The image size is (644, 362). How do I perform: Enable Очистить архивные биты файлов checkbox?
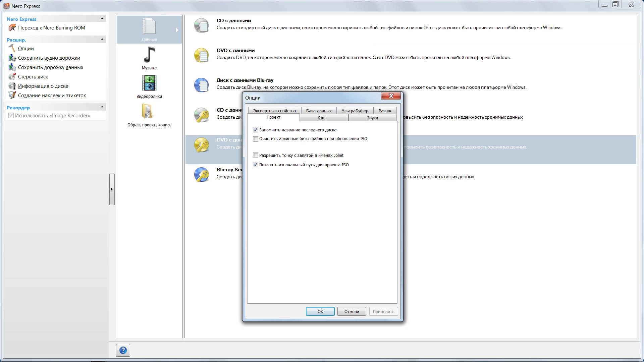coord(256,139)
